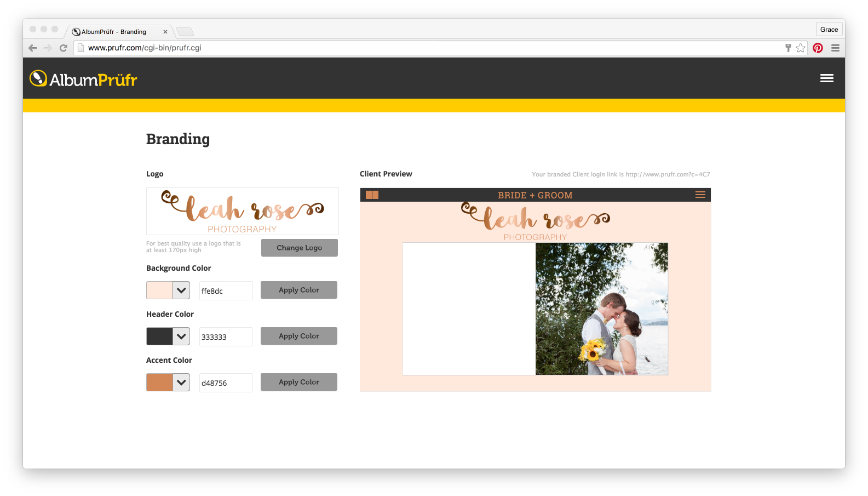868x496 pixels.
Task: Click the uploaded Leah Rose logo image
Action: (242, 212)
